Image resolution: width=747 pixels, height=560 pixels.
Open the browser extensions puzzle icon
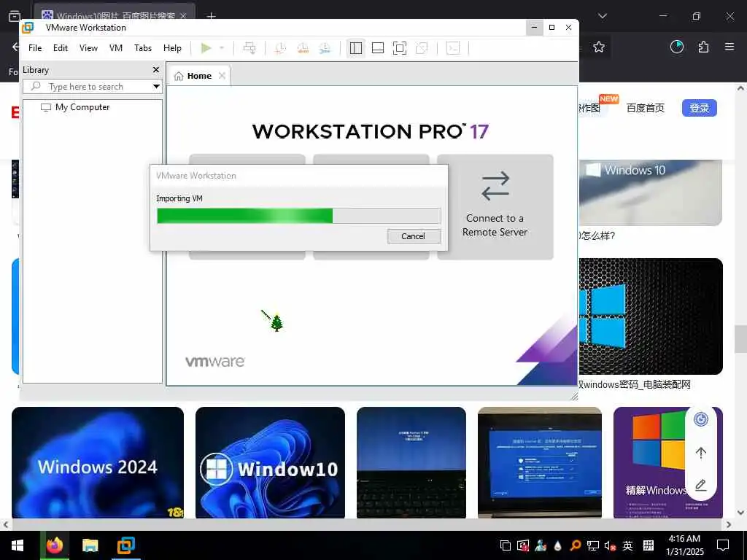pos(703,47)
